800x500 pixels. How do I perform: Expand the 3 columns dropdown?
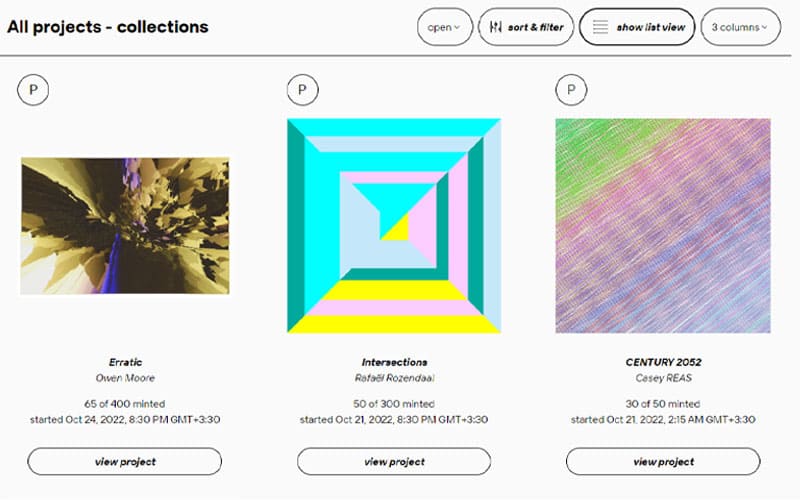pyautogui.click(x=740, y=28)
